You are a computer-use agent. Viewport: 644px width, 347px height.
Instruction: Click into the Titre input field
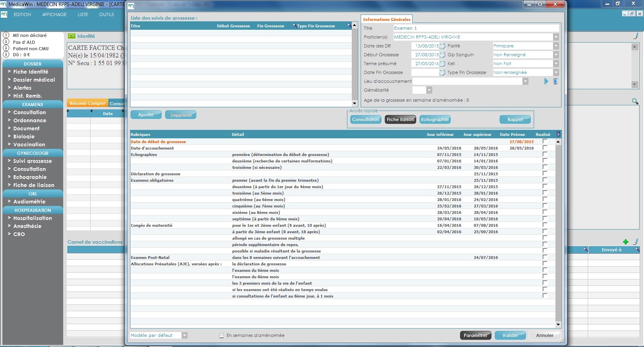(x=476, y=28)
